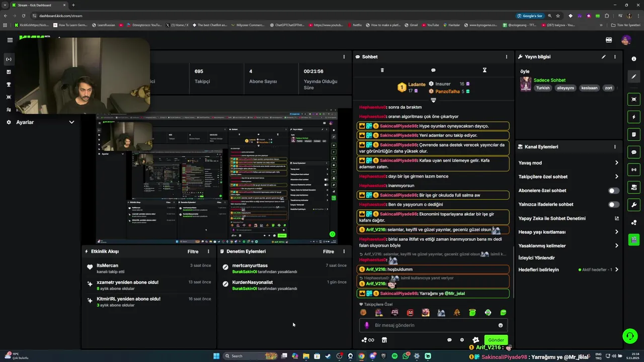Image resolution: width=644 pixels, height=362 pixels.
Task: Click the chat bubble icon in right rail
Action: [634, 152]
